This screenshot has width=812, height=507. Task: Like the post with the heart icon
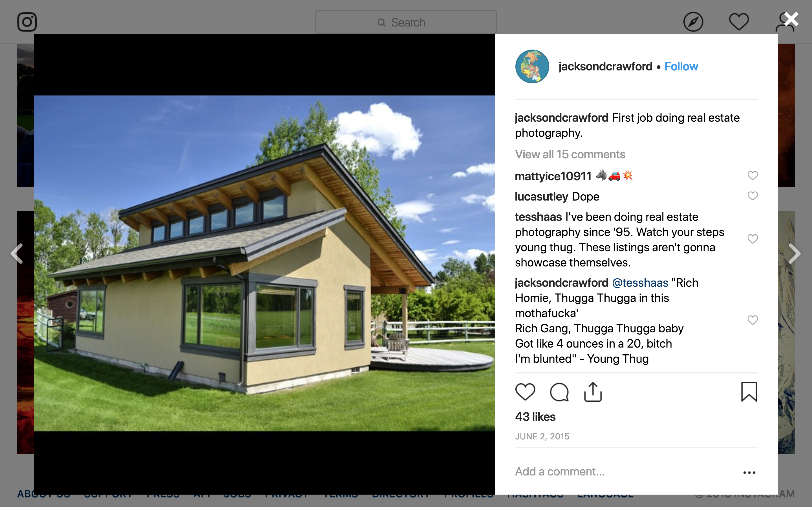point(525,392)
